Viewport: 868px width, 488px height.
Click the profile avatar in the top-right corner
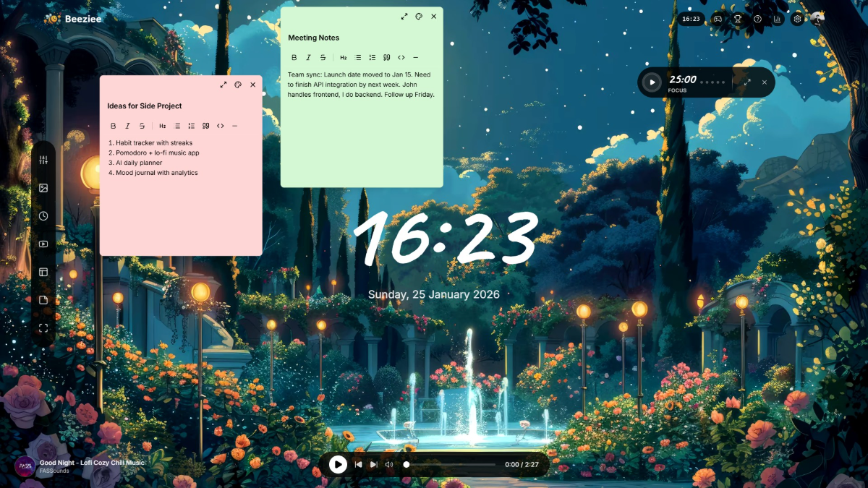[820, 19]
